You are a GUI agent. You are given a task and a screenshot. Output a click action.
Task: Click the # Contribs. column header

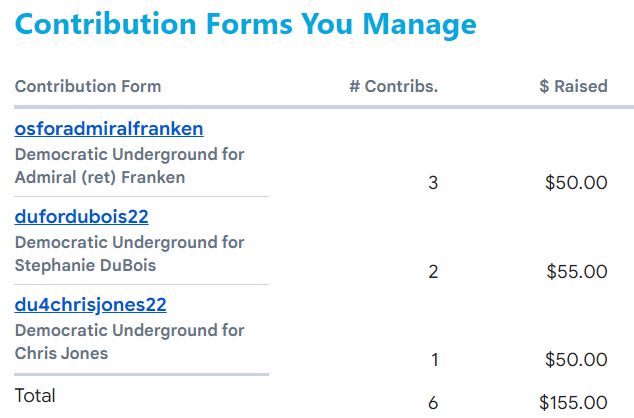(x=394, y=86)
